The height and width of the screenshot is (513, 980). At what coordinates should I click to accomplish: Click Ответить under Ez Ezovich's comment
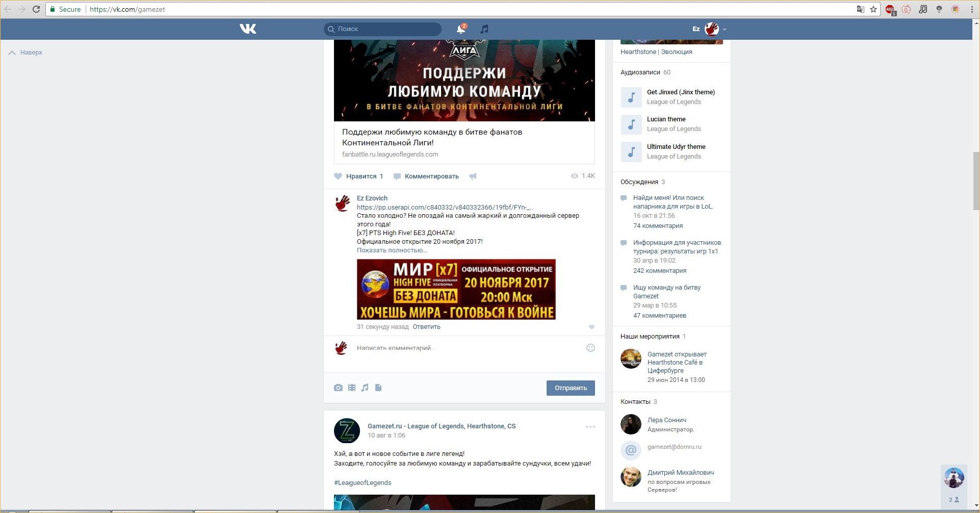pyautogui.click(x=427, y=327)
